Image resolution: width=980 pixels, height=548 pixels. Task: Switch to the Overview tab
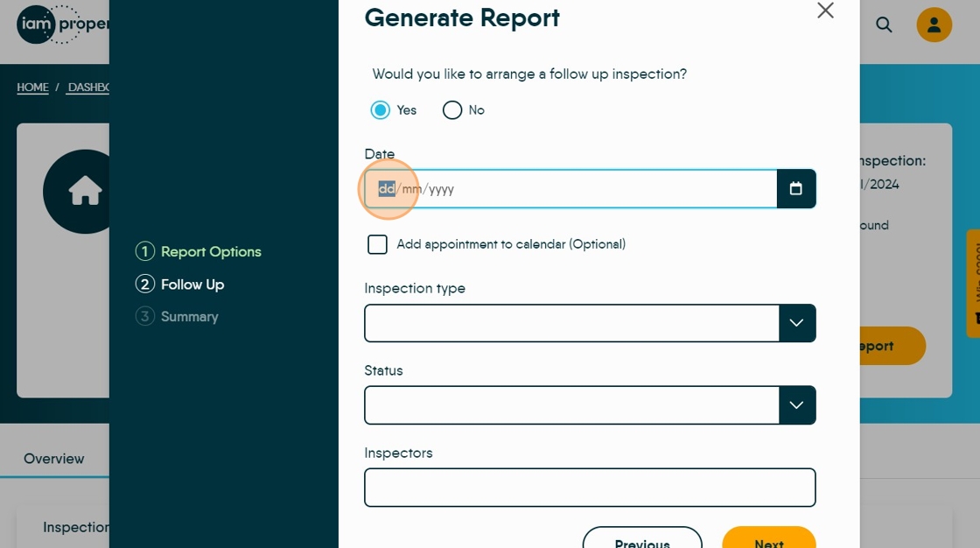pos(53,459)
